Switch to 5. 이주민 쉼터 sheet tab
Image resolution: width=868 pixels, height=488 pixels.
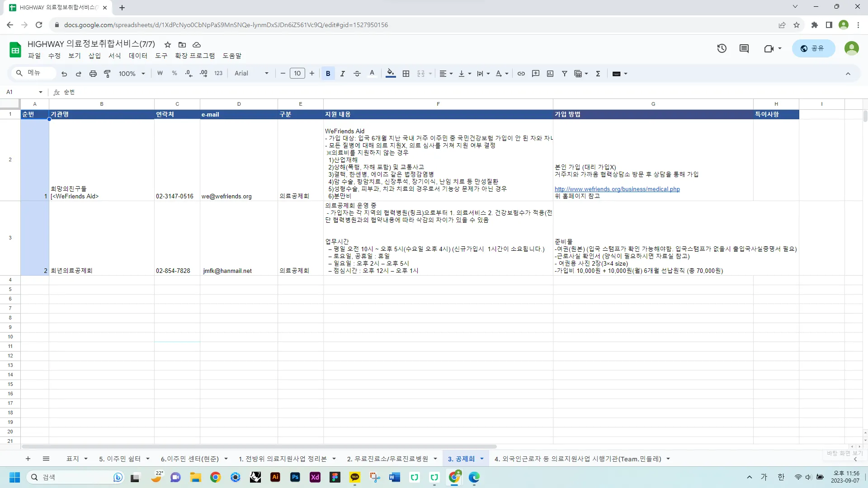click(120, 459)
